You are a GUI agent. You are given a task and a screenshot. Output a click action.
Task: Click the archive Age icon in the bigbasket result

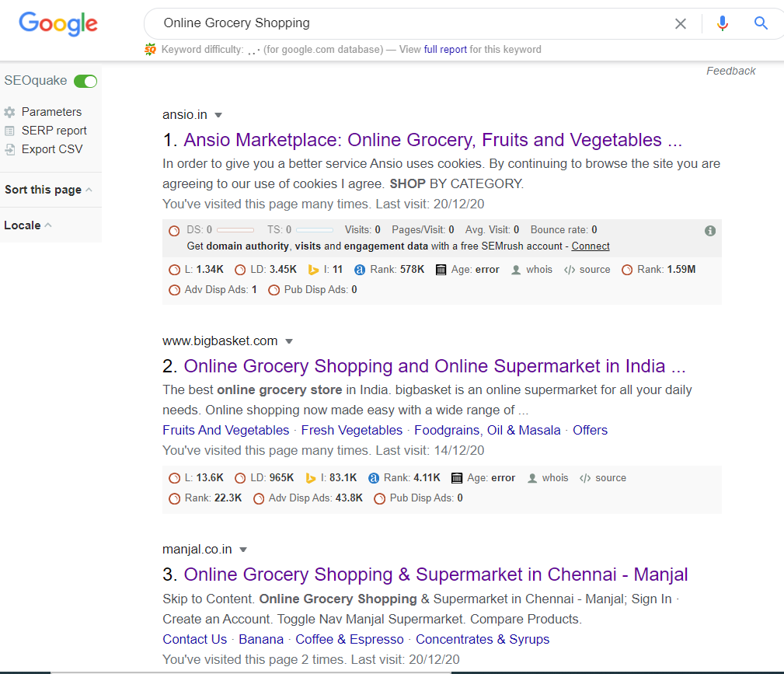pos(457,478)
